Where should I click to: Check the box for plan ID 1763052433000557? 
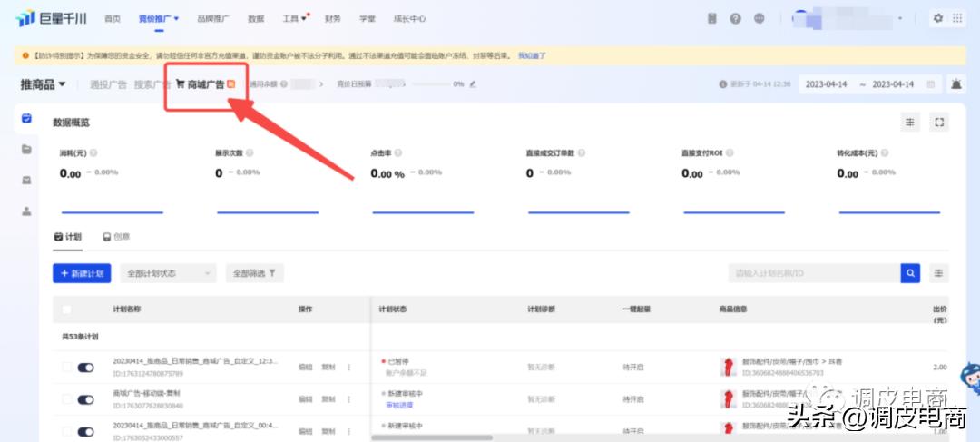[x=67, y=431]
